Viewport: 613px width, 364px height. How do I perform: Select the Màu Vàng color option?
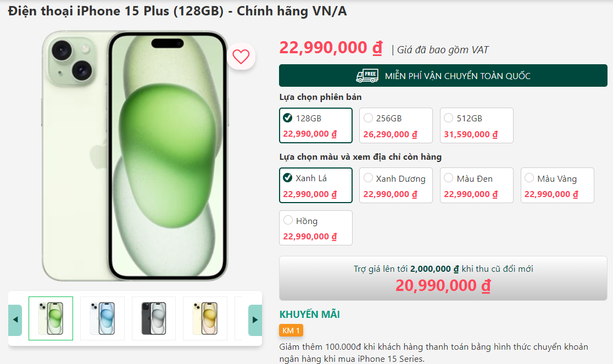[x=557, y=186]
